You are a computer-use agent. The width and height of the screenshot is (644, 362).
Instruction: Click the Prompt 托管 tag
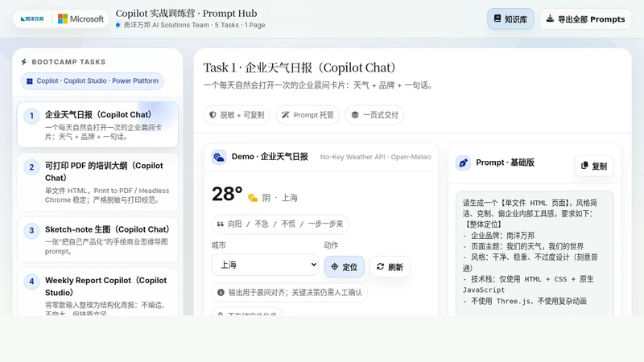[x=308, y=115]
